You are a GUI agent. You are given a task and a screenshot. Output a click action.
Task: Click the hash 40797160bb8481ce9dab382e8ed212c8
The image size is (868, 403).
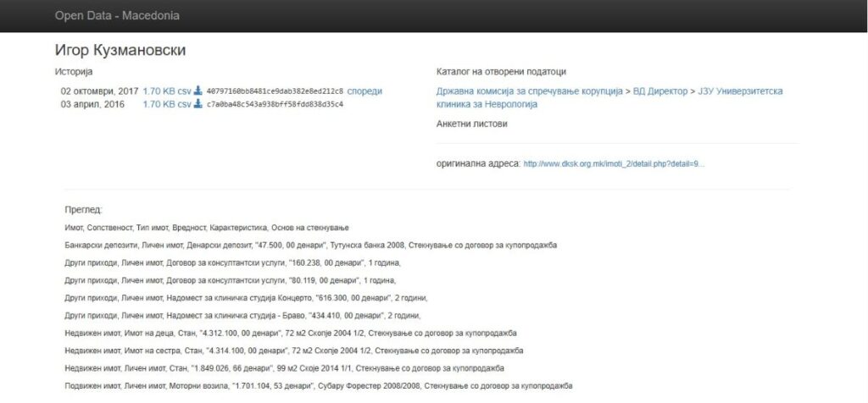coord(275,91)
